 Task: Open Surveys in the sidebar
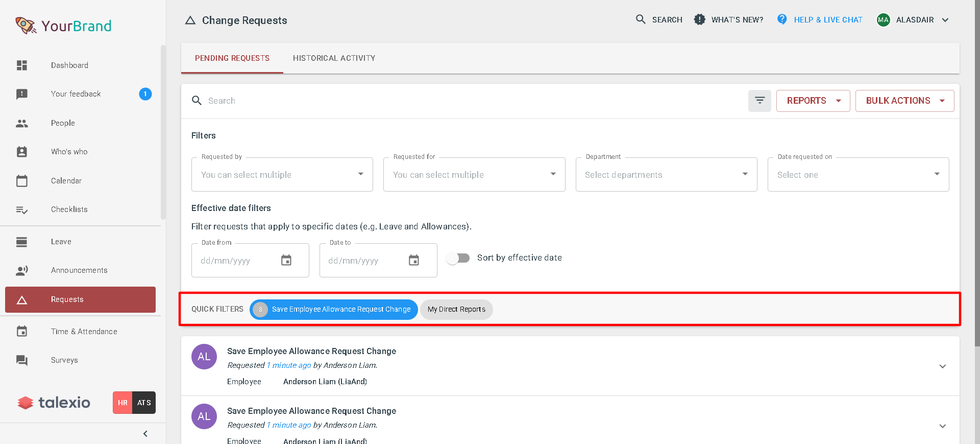pos(64,360)
